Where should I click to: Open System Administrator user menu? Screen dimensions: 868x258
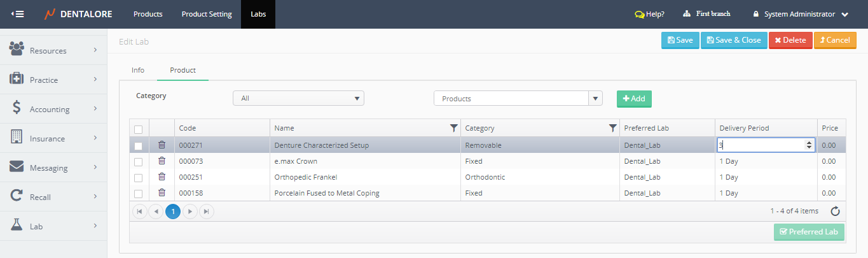coord(801,14)
